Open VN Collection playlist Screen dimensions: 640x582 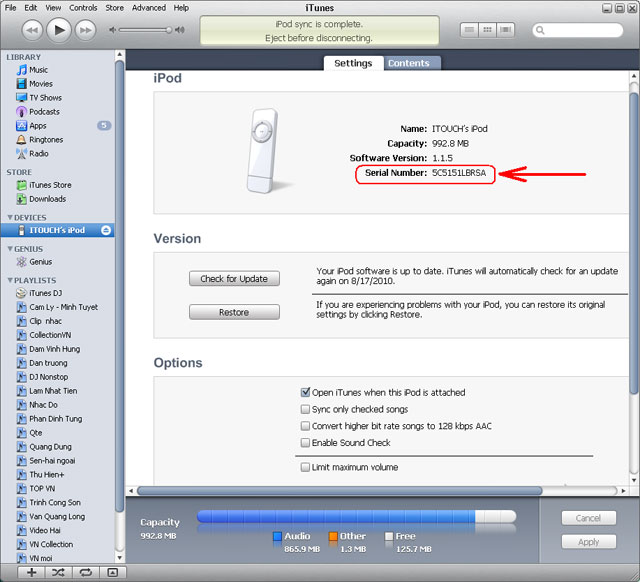tap(51, 544)
